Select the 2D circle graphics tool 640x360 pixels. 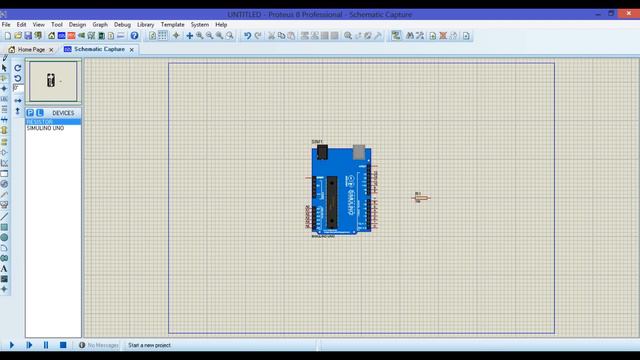[x=4, y=238]
